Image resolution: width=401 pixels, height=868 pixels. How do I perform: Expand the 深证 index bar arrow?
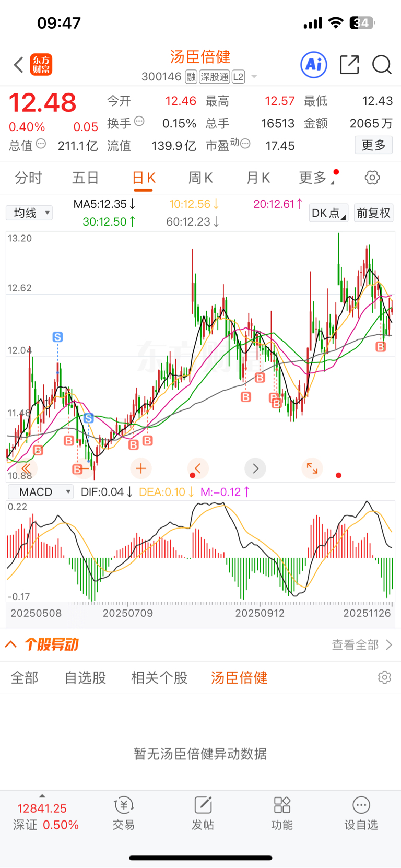[42, 796]
